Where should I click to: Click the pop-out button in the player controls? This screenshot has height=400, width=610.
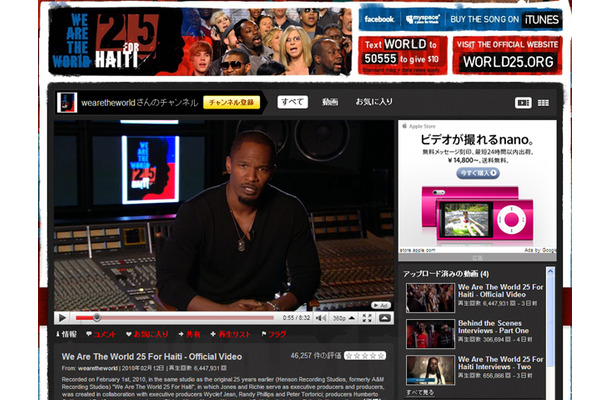tap(385, 318)
